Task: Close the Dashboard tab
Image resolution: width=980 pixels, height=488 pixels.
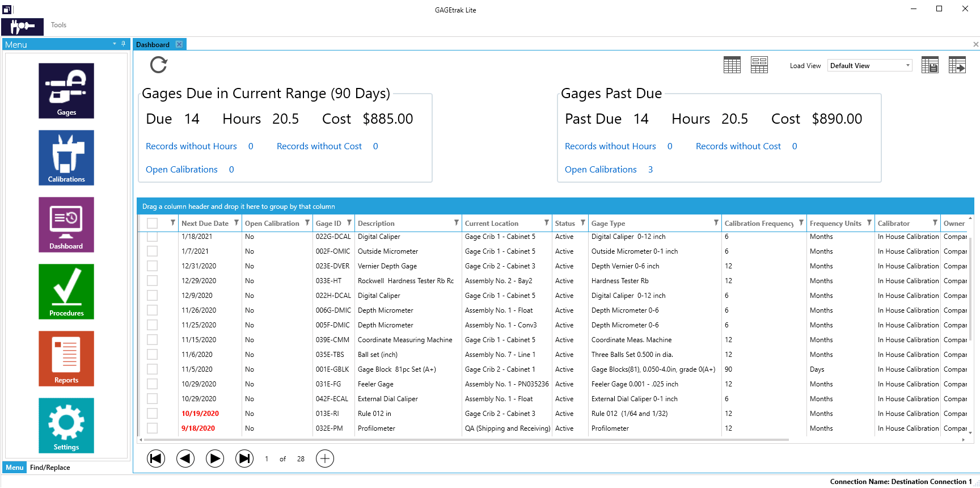Action: point(179,44)
